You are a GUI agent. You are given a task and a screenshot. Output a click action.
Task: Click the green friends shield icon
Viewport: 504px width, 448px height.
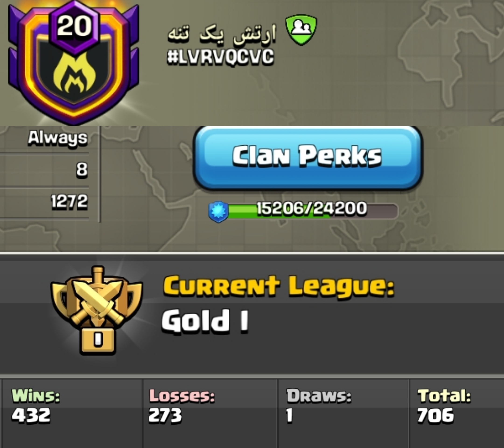coord(301,30)
